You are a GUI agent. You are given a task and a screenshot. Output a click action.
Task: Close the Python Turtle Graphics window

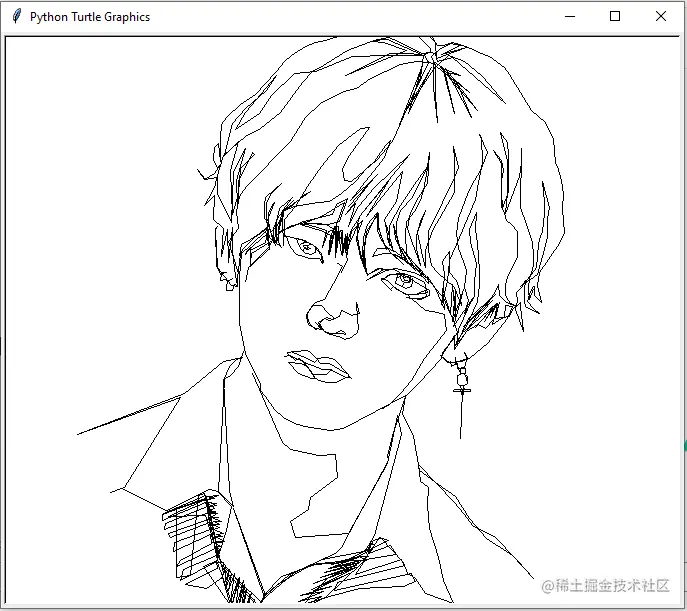click(661, 17)
